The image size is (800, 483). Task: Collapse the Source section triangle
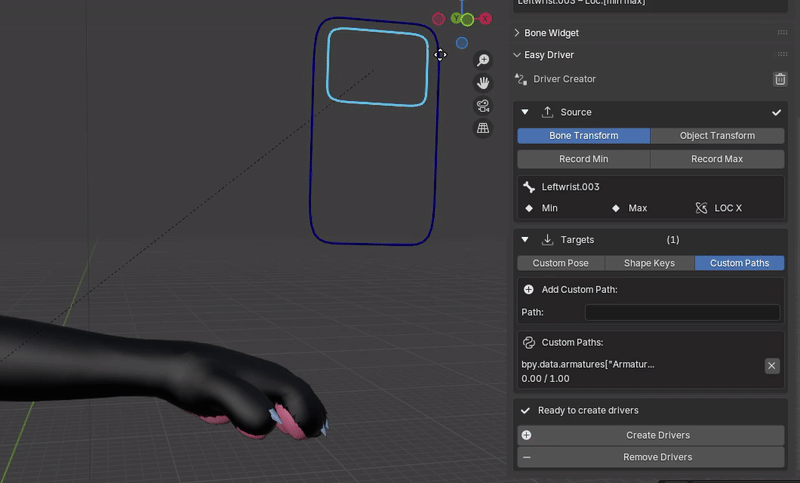point(524,112)
